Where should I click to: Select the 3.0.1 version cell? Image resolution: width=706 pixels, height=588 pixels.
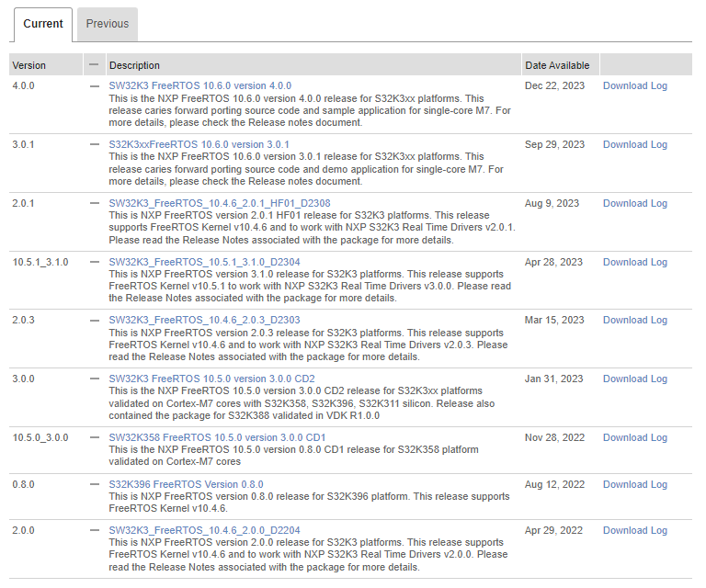point(23,144)
